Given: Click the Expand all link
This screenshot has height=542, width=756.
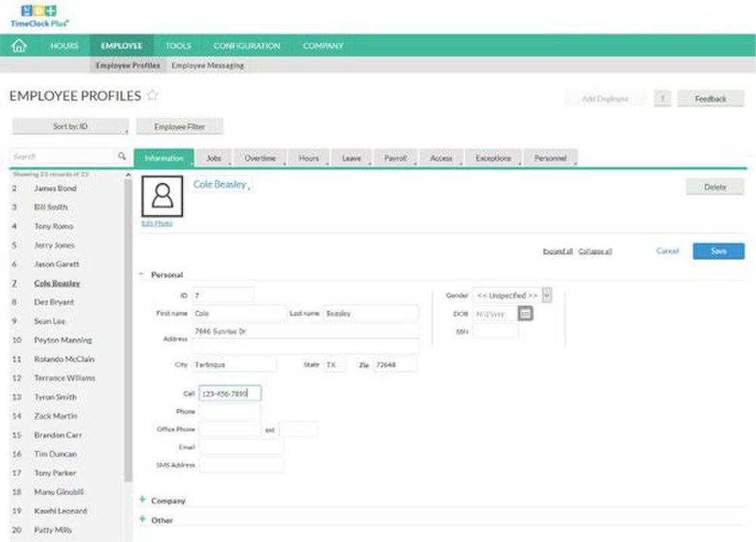Looking at the screenshot, I should pyautogui.click(x=557, y=250).
